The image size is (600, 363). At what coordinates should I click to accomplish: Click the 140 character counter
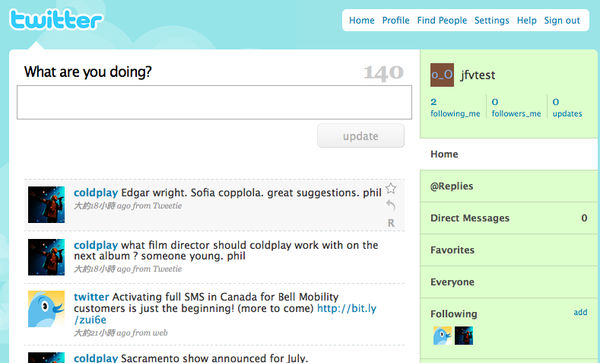click(x=383, y=73)
